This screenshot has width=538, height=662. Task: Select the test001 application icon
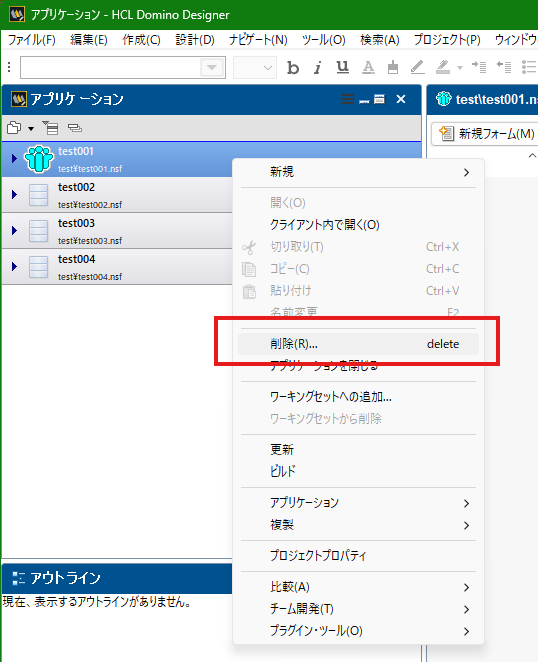point(39,159)
